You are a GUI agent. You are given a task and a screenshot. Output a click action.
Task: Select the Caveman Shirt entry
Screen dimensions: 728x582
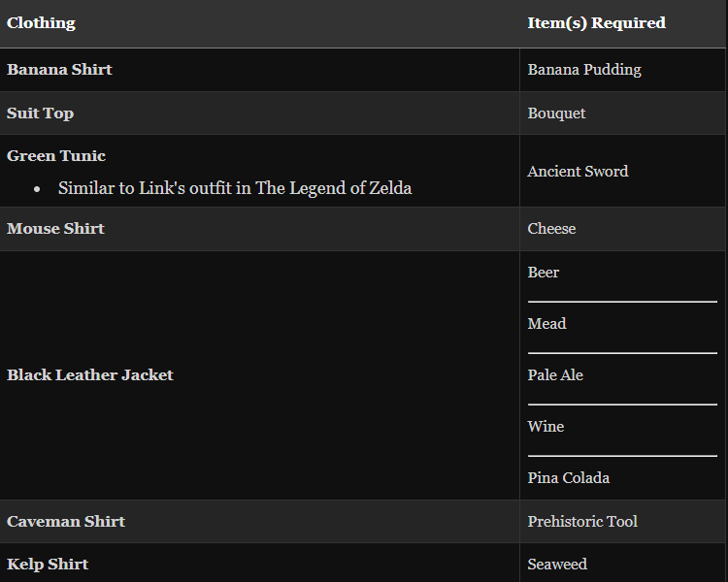point(66,522)
